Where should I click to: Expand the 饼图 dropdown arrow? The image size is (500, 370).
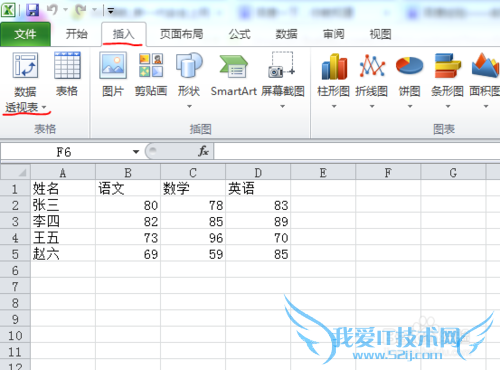click(x=410, y=106)
